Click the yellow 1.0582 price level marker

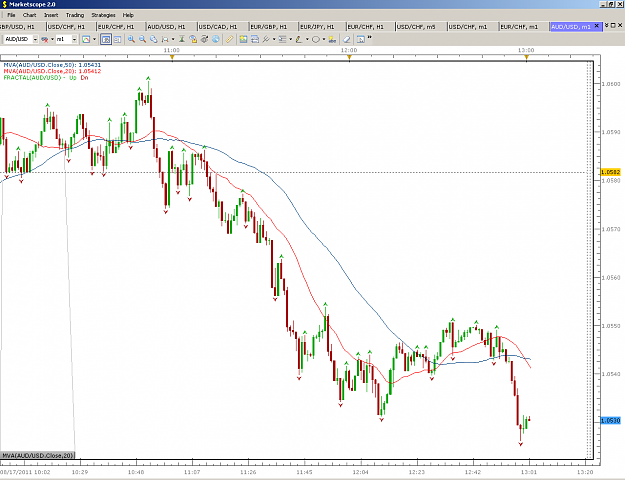coord(611,172)
